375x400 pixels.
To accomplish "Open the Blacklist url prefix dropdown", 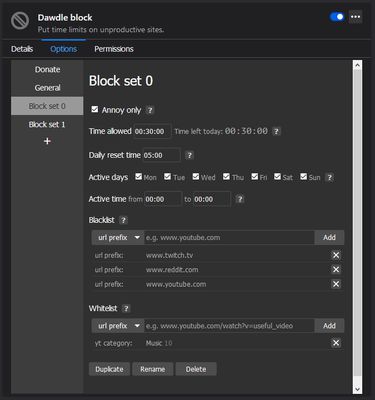I will (x=118, y=238).
